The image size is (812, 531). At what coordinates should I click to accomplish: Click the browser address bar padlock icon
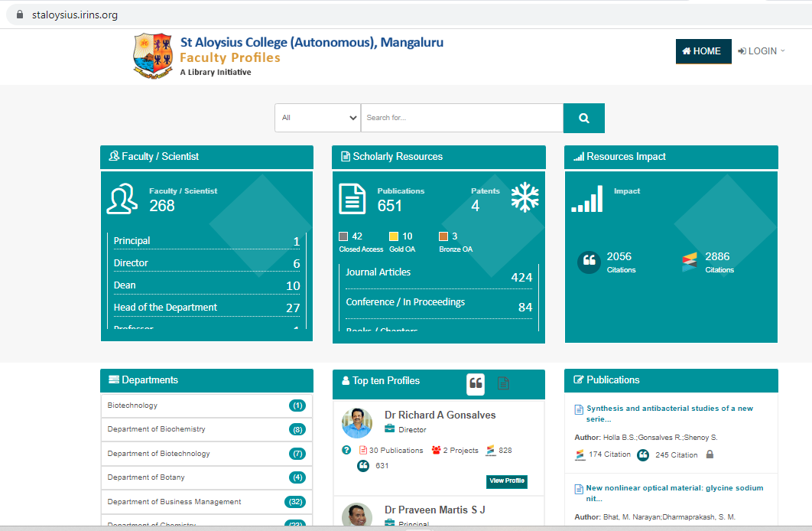coord(20,15)
